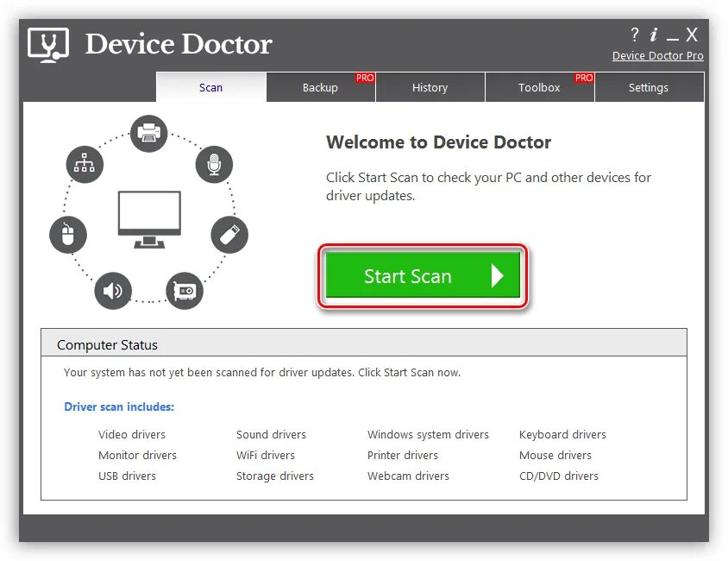This screenshot has width=728, height=561.
Task: Click the 'Driver scan includes:' label
Action: coord(119,407)
